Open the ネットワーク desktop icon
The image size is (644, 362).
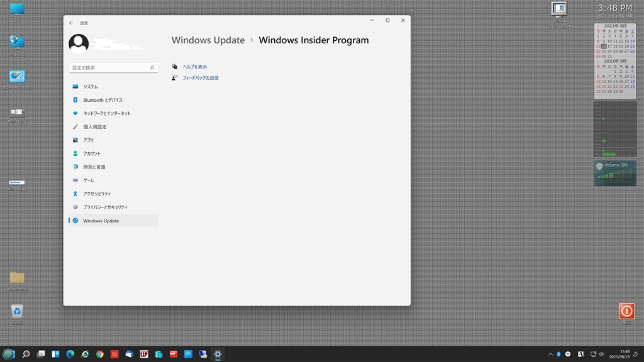tap(17, 45)
